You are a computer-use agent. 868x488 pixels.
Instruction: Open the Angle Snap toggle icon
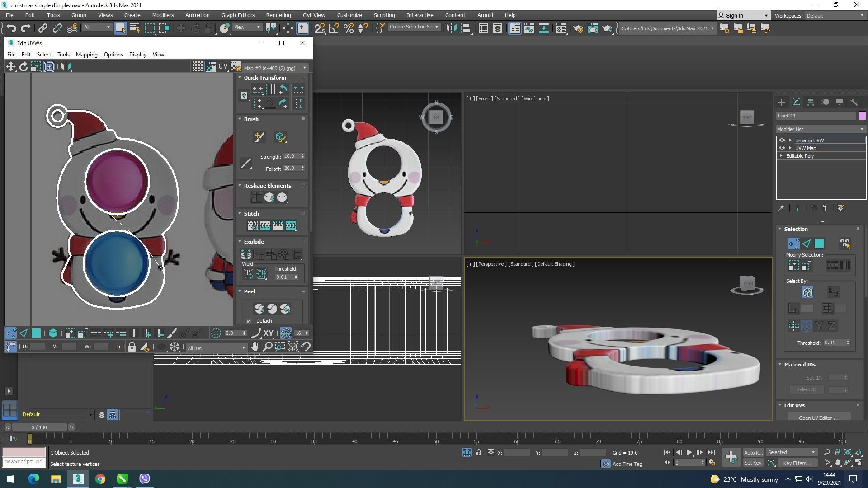(334, 28)
